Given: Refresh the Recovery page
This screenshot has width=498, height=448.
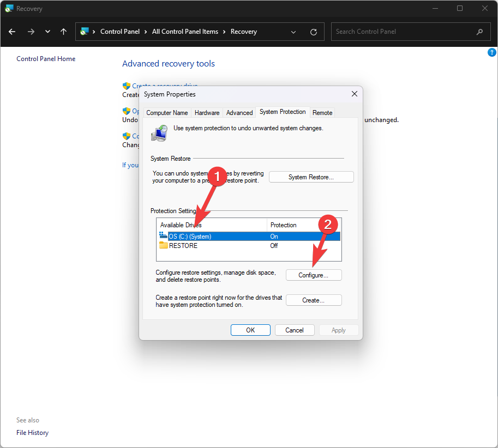Looking at the screenshot, I should [313, 32].
